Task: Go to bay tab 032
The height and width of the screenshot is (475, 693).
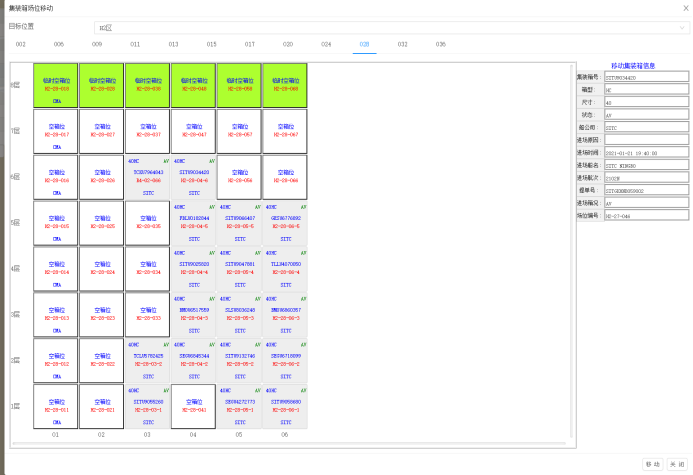Action: pos(402,44)
